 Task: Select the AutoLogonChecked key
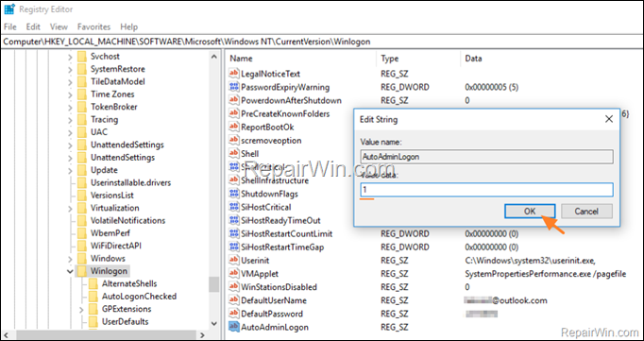[x=139, y=297]
